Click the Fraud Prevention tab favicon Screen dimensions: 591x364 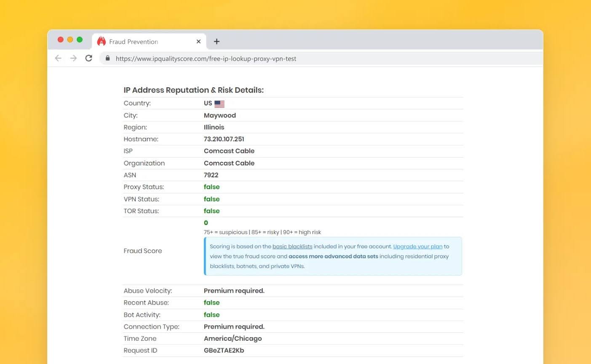pyautogui.click(x=101, y=41)
